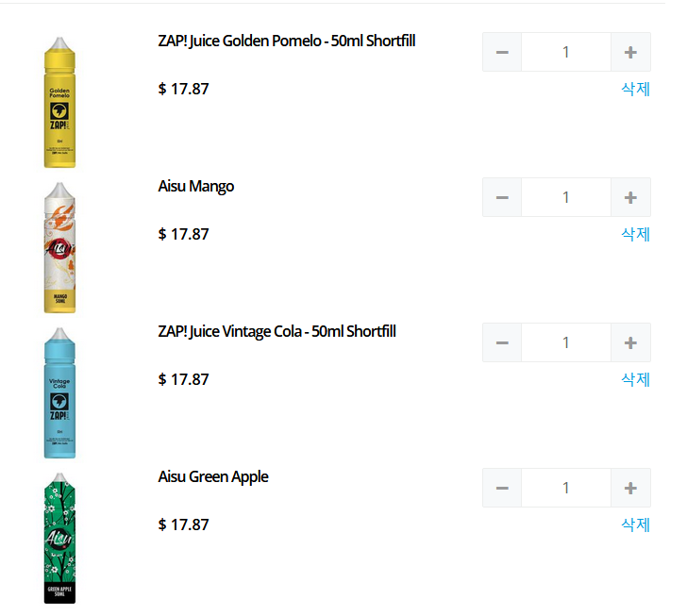Image resolution: width=687 pixels, height=616 pixels.
Task: Open the Aisu Green Apple product title
Action: tap(213, 477)
